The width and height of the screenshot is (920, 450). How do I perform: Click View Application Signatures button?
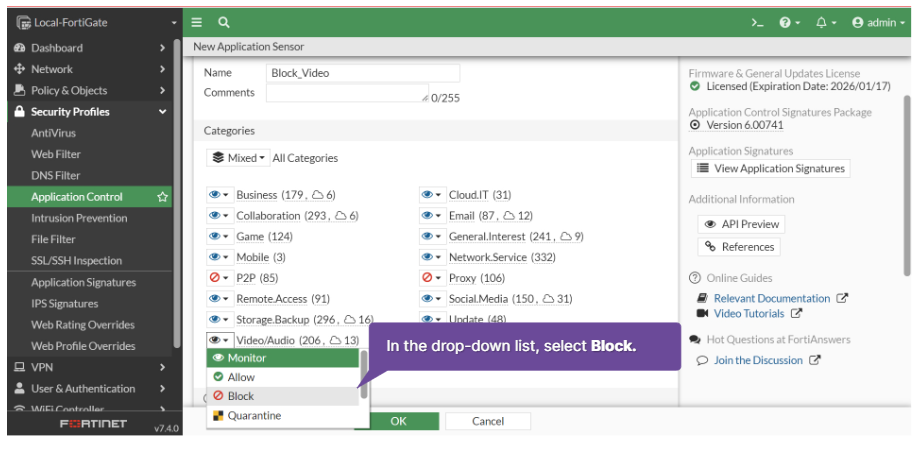click(770, 168)
